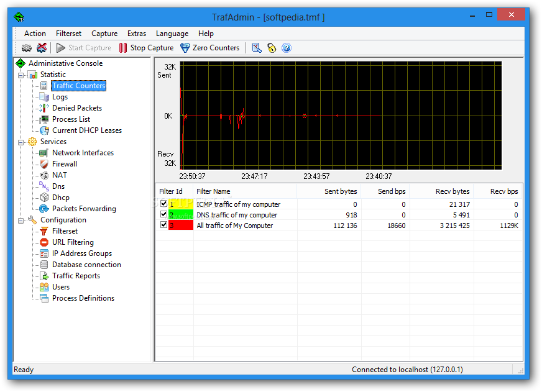Click the window resize grip corner
542x392 pixels.
(521, 371)
